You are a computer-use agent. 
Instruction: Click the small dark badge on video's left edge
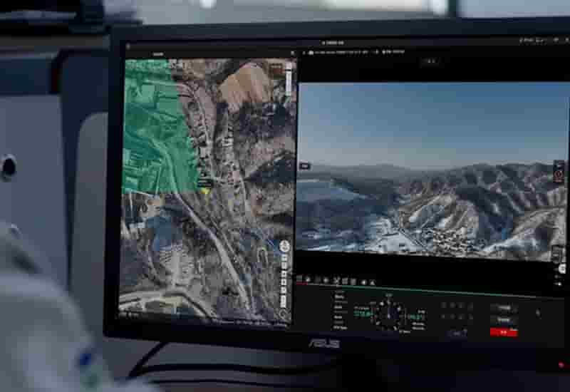pos(305,167)
